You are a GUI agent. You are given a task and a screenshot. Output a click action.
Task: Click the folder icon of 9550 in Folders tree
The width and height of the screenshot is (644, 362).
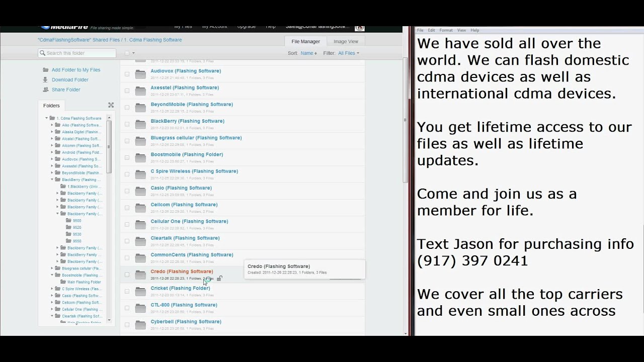(68, 241)
